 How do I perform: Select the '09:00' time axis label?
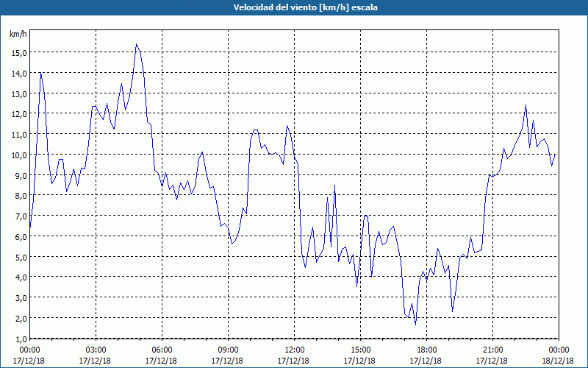coord(228,350)
